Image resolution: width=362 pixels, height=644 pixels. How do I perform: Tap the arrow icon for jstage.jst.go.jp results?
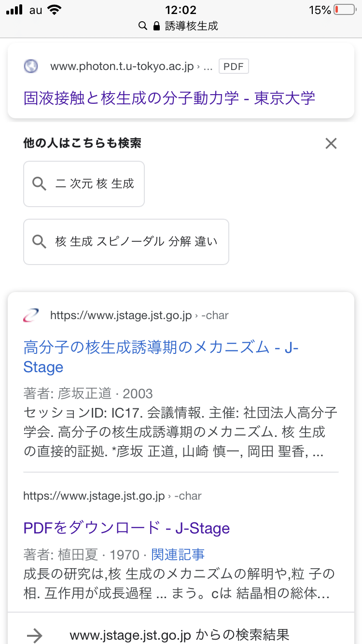tap(35, 635)
